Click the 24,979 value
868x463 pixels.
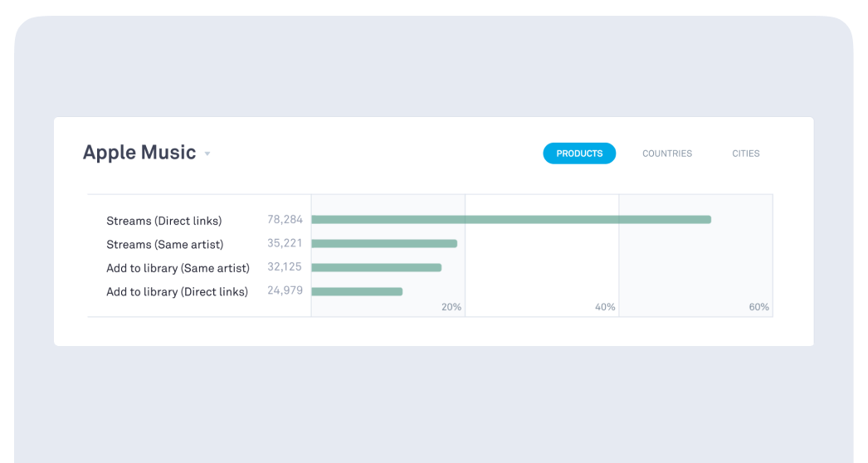[285, 291]
